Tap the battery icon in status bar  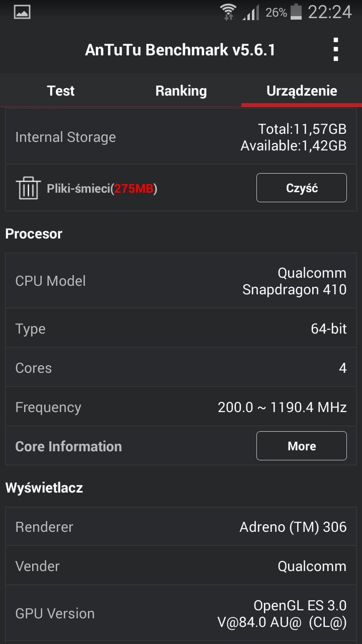pyautogui.click(x=297, y=12)
